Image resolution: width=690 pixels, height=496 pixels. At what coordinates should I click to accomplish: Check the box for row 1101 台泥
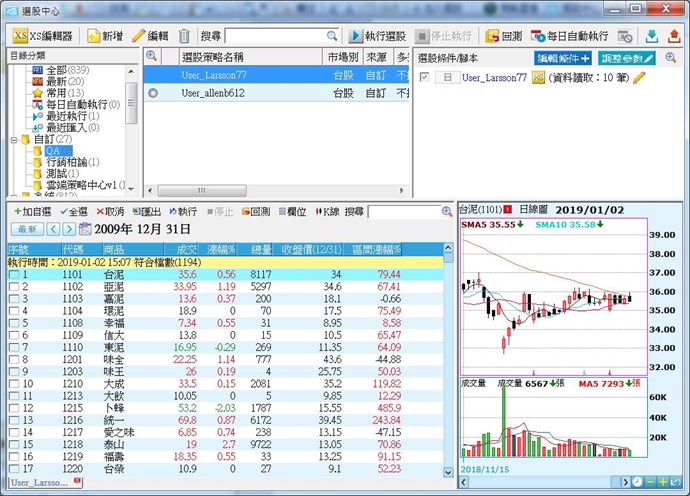pyautogui.click(x=13, y=274)
